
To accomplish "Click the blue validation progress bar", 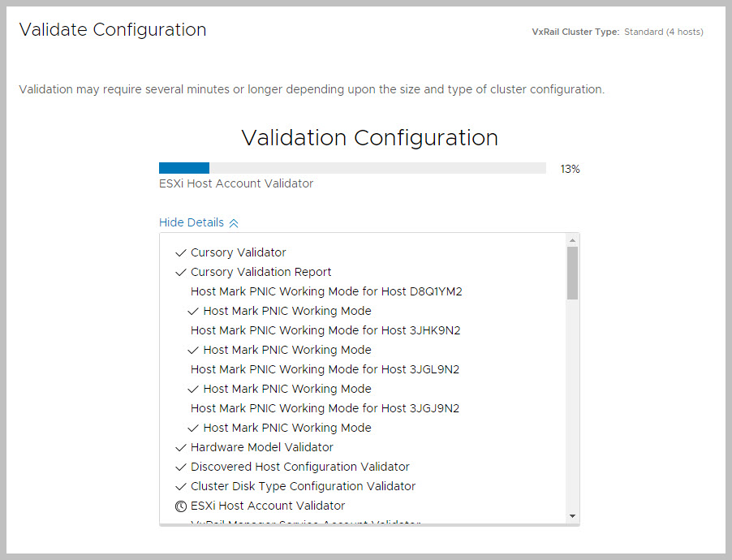I will tap(184, 168).
